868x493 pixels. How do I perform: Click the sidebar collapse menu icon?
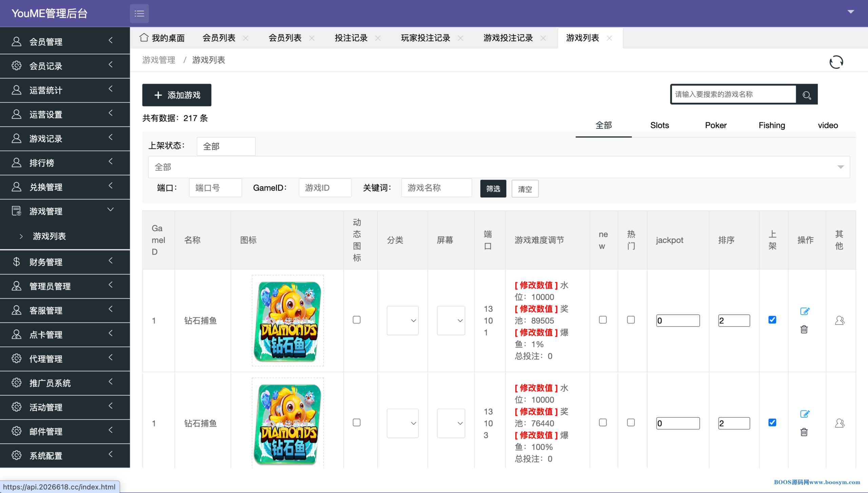click(139, 14)
